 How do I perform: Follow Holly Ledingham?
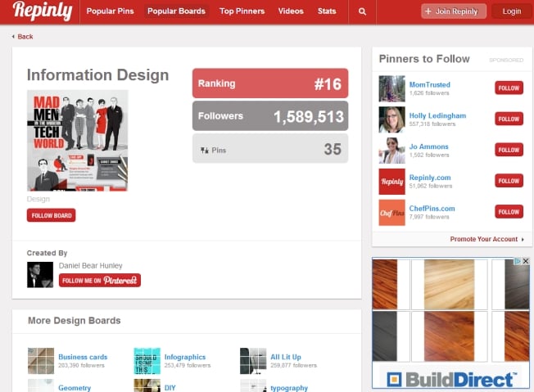509,119
